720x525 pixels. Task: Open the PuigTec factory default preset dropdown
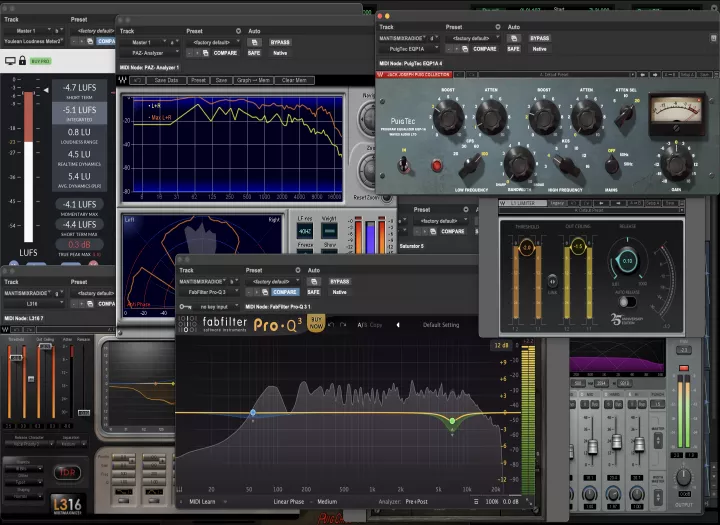click(472, 38)
